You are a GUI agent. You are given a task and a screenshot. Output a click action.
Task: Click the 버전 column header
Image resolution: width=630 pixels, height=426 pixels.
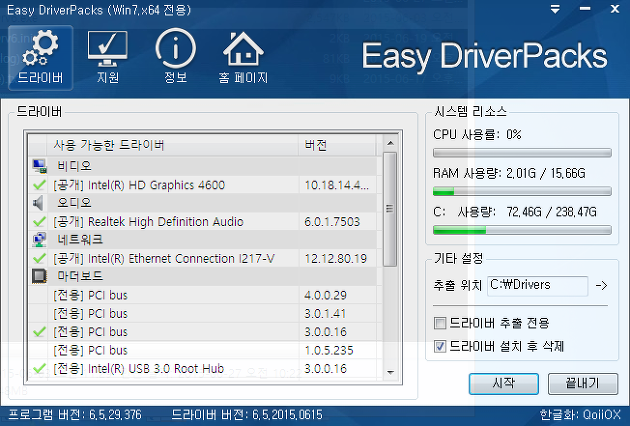pos(337,145)
